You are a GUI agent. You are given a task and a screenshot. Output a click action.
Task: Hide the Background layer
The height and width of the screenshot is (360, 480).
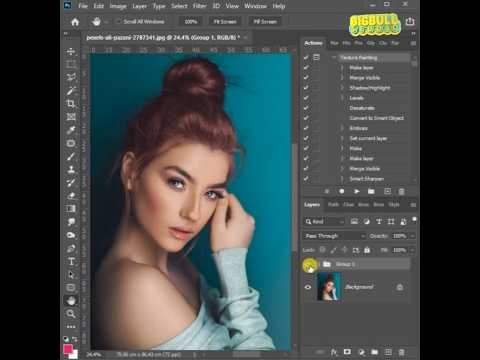308,287
